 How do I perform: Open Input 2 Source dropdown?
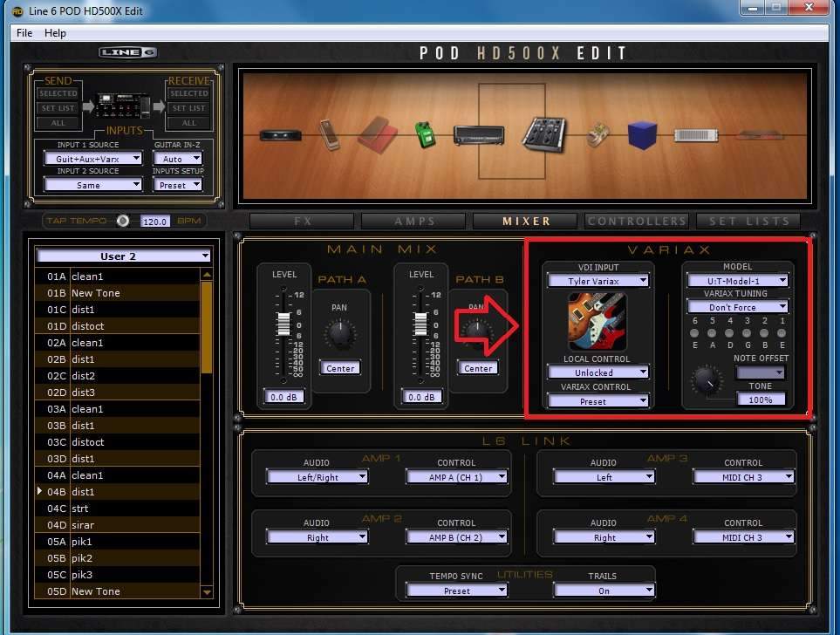[x=93, y=185]
